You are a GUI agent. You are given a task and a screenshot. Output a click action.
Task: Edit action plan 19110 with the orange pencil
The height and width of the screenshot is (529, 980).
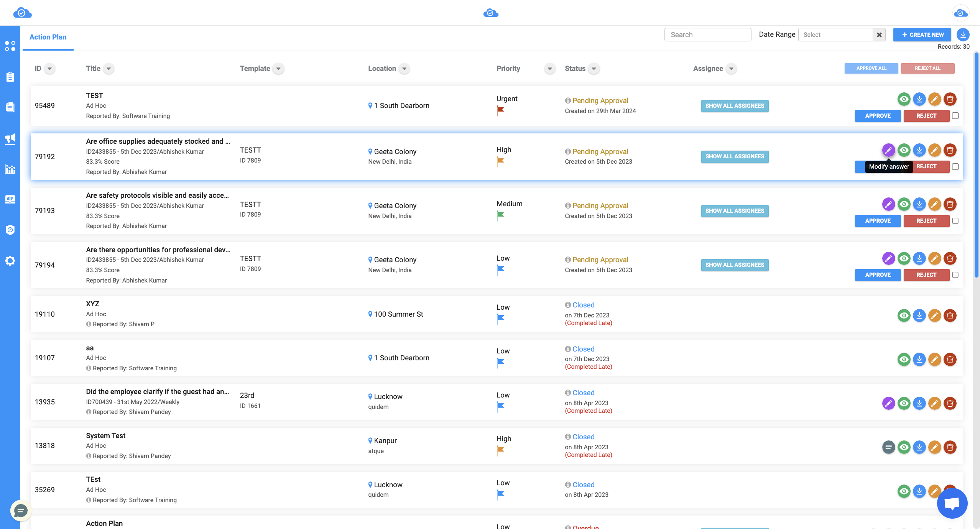(x=934, y=315)
